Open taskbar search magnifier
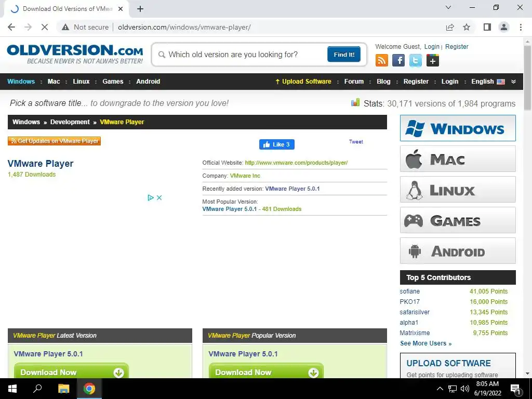 (x=37, y=389)
